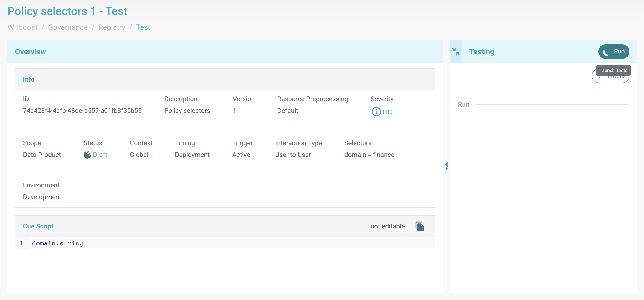The width and height of the screenshot is (644, 300).
Task: Copy the Cue Script to clipboard
Action: (419, 226)
